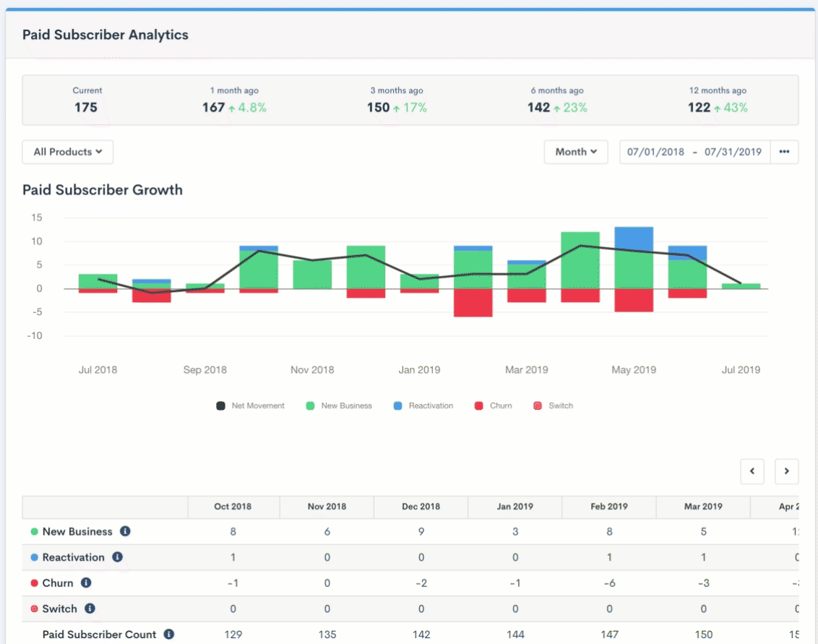Image resolution: width=818 pixels, height=644 pixels.
Task: Expand the Month interval dropdown
Action: [x=576, y=152]
